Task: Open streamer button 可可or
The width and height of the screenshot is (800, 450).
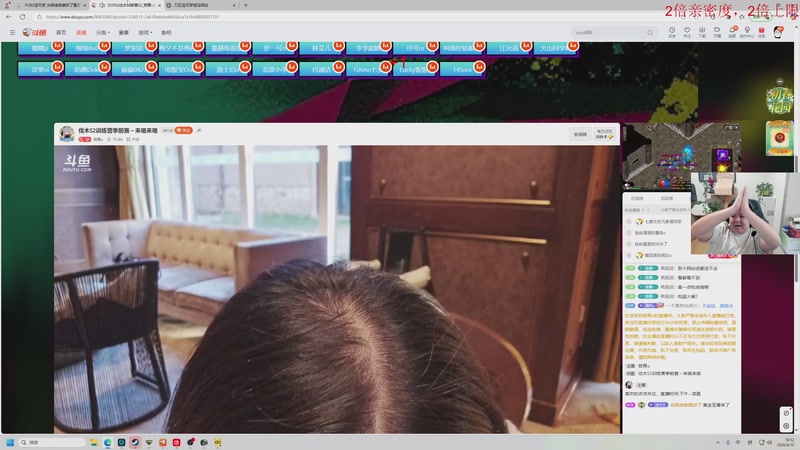Action: point(415,48)
